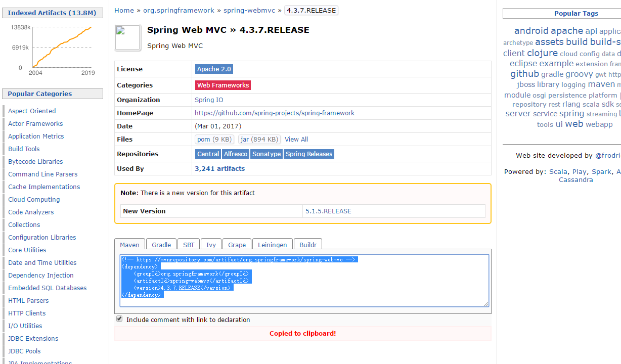This screenshot has width=621, height=364.
Task: Open Bytecode Libraries category
Action: click(x=35, y=162)
